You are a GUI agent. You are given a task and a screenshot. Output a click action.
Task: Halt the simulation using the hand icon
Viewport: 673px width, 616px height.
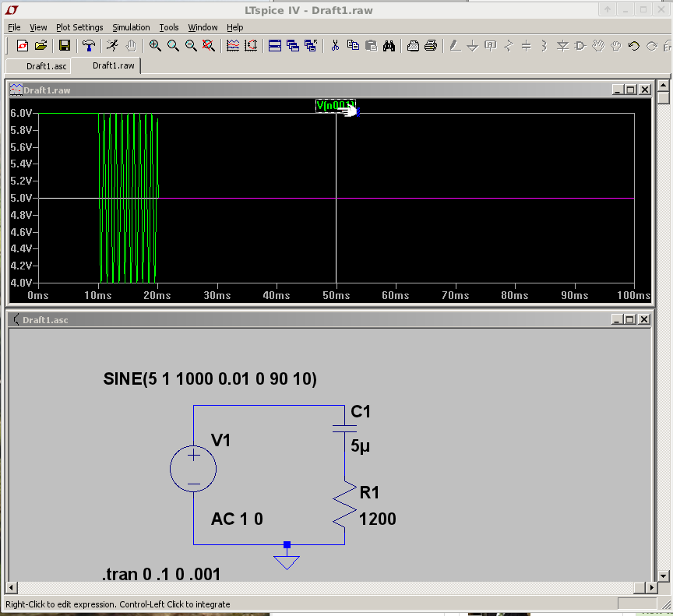131,46
